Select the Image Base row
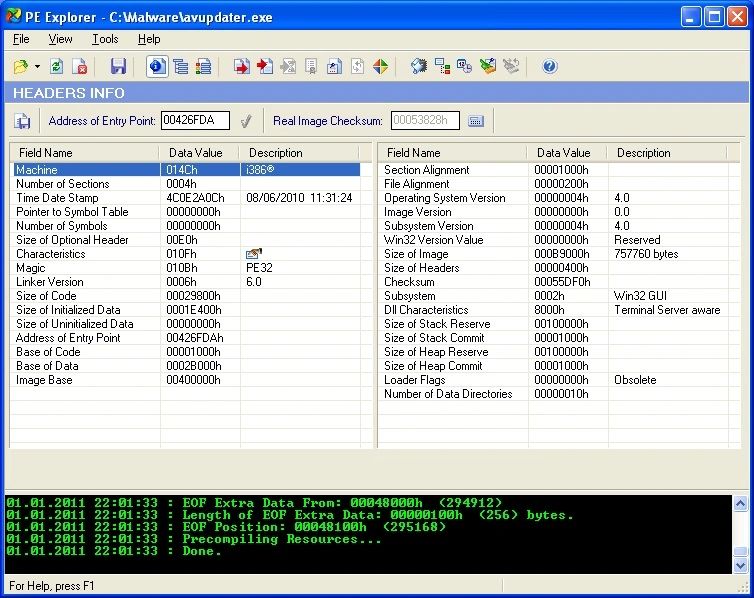 point(187,380)
